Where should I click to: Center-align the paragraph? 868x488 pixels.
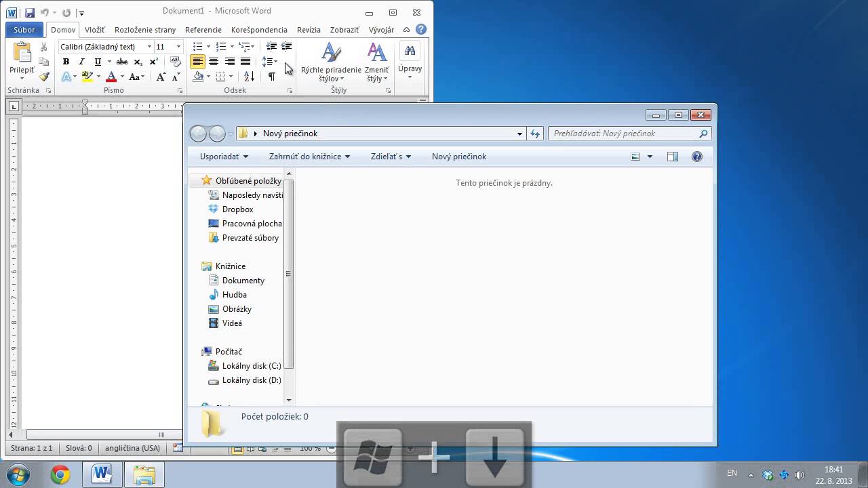214,62
